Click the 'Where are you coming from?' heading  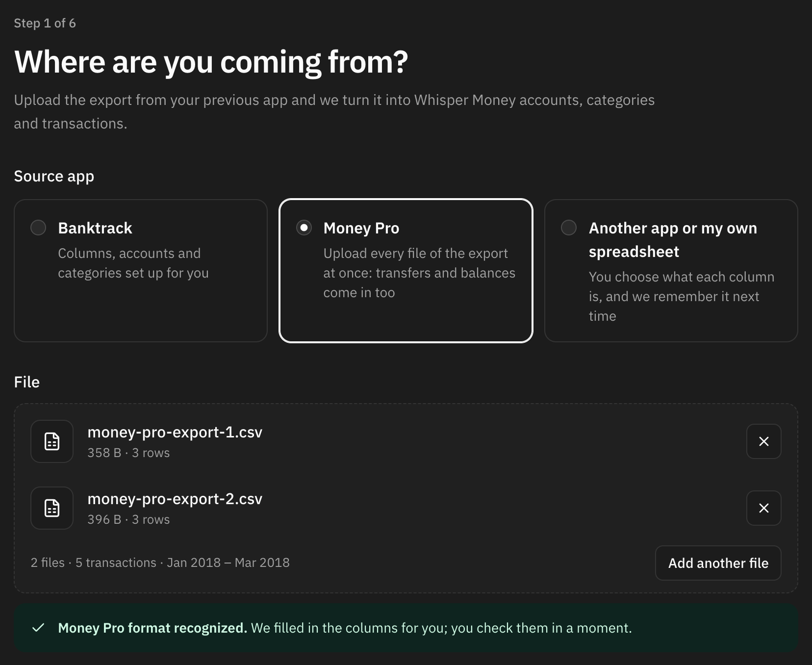tap(211, 62)
